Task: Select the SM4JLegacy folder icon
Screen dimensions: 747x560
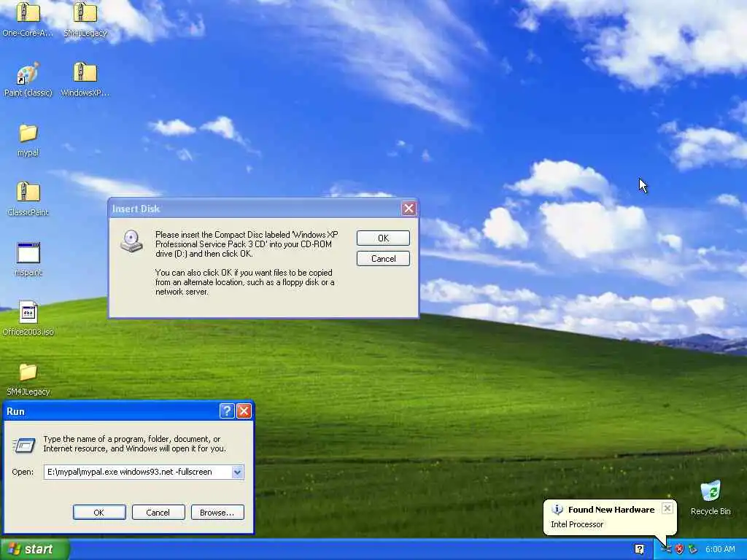Action: (28, 372)
